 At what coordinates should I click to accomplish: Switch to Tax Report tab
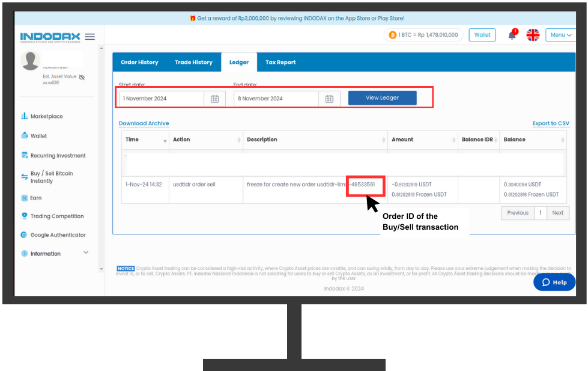tap(280, 63)
